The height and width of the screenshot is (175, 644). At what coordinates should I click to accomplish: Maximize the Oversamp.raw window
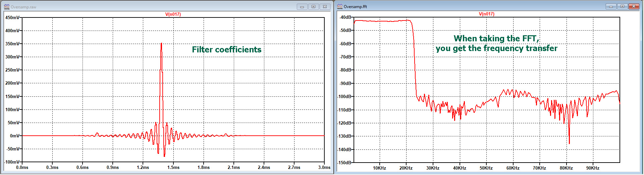click(314, 7)
